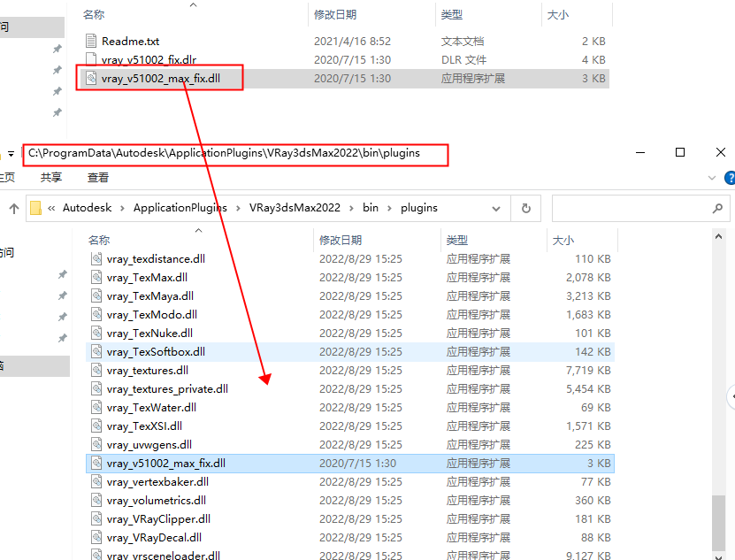Sort by 修改日期 column in the plugins window
Viewport: 735px width, 560px height.
[341, 240]
